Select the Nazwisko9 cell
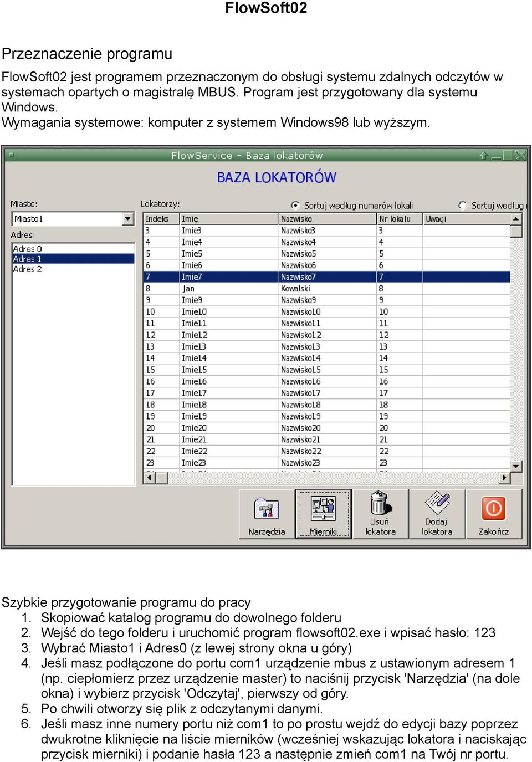The height and width of the screenshot is (762, 532). coord(327,300)
